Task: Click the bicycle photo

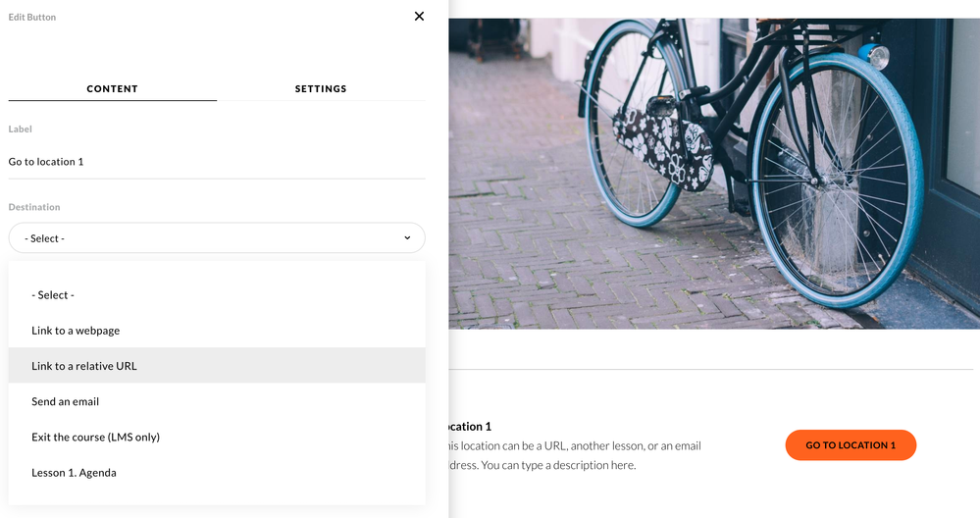Action: click(713, 173)
